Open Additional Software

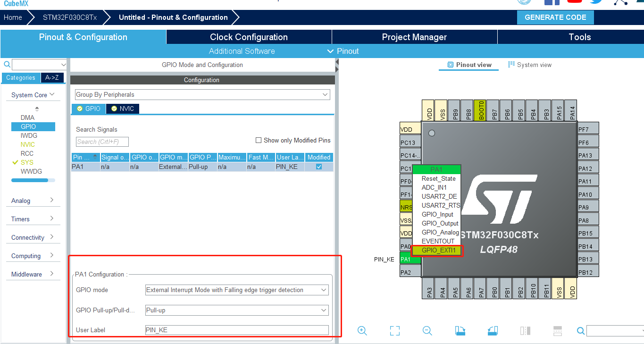242,51
